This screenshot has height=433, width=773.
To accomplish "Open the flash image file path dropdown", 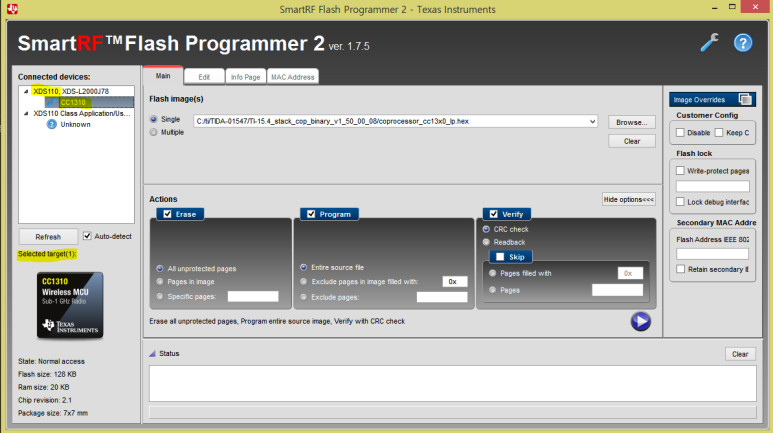I will tap(594, 121).
